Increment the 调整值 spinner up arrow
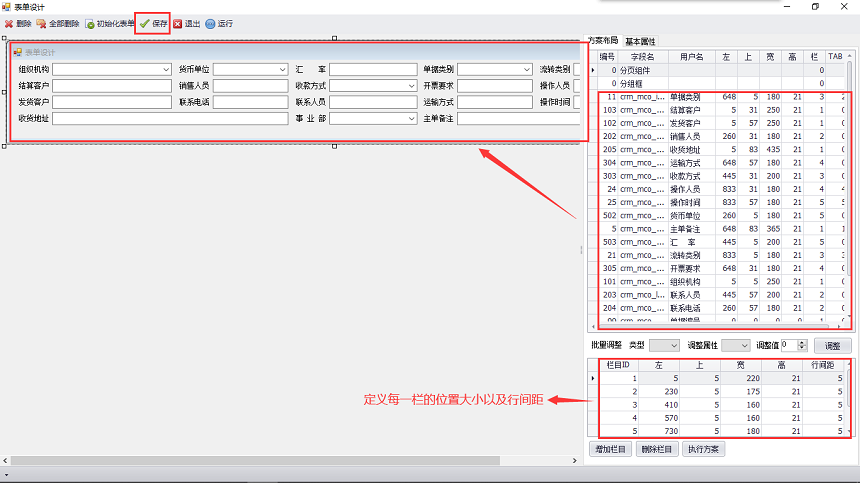This screenshot has width=860, height=483. coord(802,343)
